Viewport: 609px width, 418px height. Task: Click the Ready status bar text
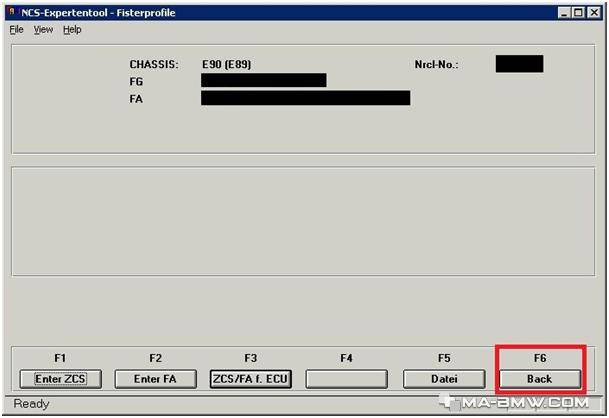point(31,404)
